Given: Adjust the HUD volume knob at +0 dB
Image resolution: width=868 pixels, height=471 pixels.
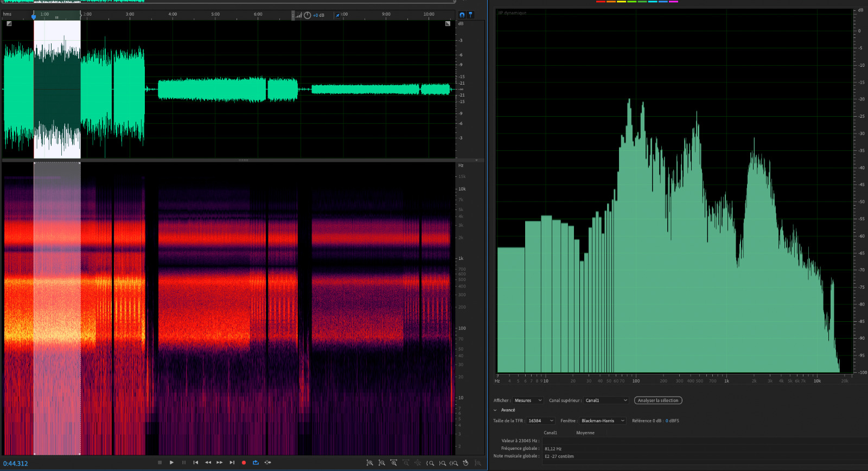Looking at the screenshot, I should pyautogui.click(x=308, y=15).
